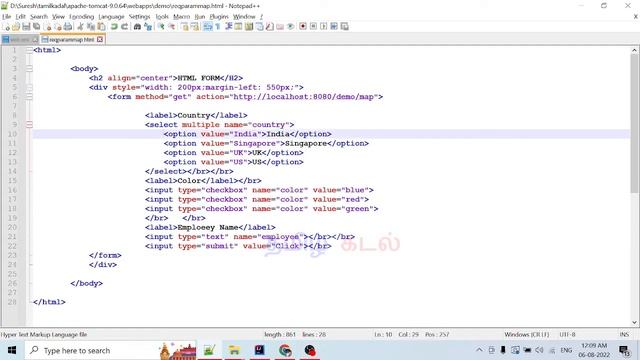Print the file using the Print icon
640x360 pixels.
coord(68,27)
